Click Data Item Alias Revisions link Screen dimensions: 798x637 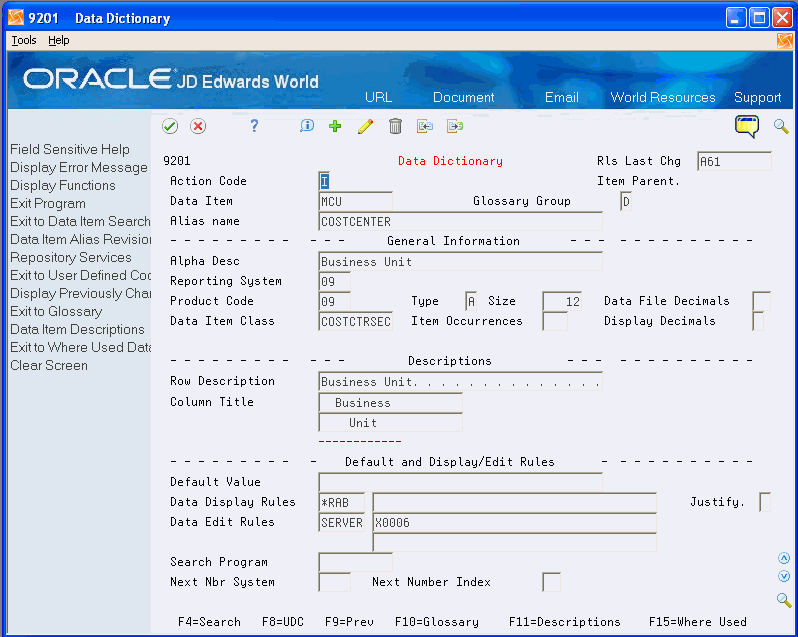click(80, 239)
